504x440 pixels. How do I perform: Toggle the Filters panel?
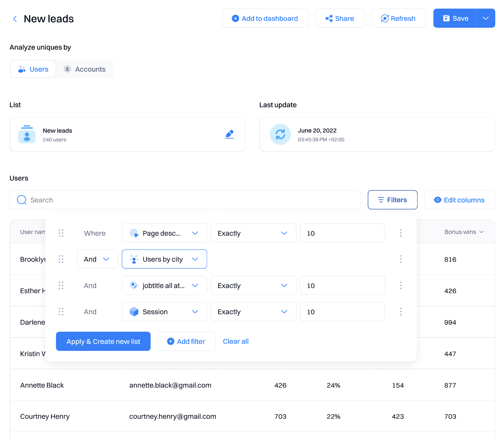click(x=392, y=200)
